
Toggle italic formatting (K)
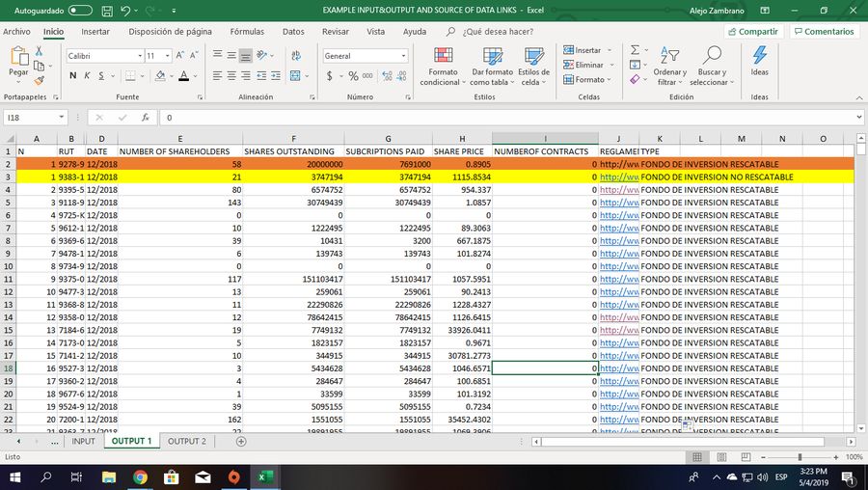point(87,76)
